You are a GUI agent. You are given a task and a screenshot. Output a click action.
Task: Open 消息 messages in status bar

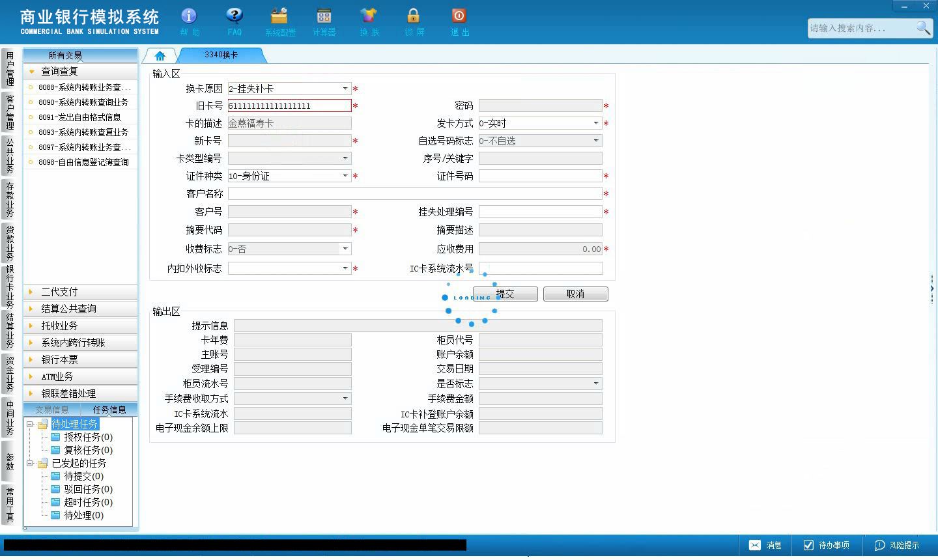pyautogui.click(x=765, y=545)
